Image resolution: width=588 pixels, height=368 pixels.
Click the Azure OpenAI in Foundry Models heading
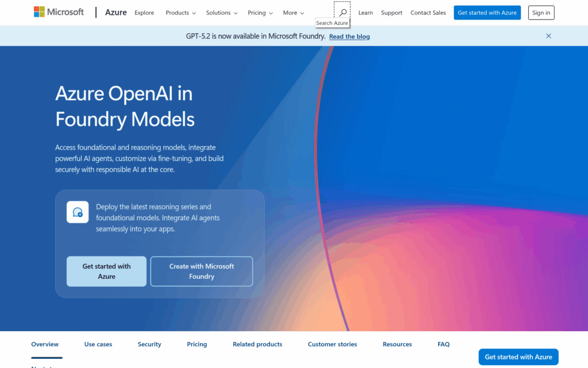[x=125, y=106]
